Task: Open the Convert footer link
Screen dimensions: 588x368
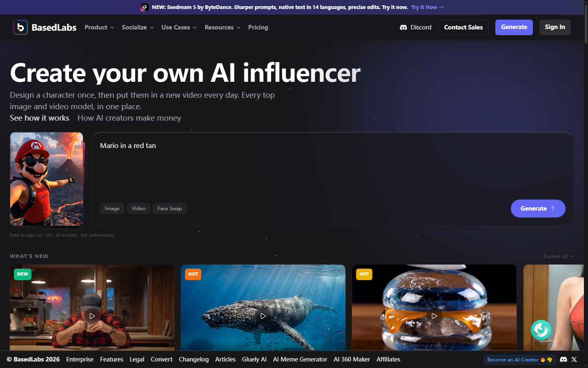Action: tap(162, 359)
